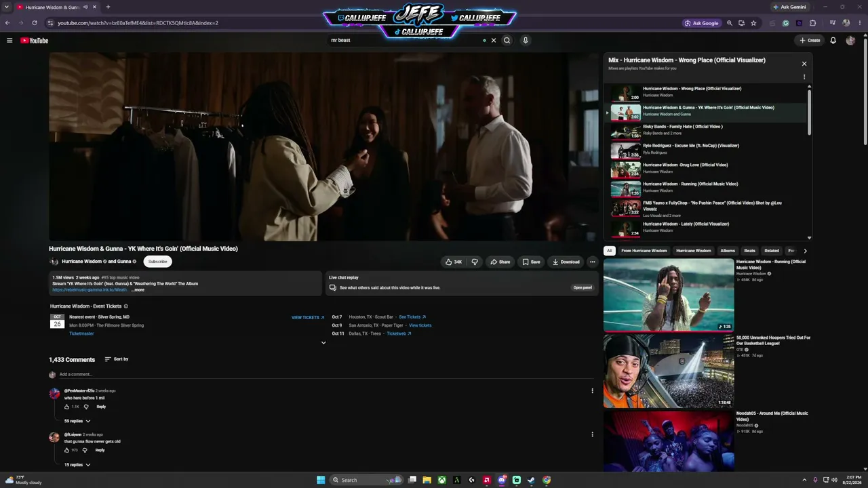This screenshot has height=488, width=868.
Task: Open the rebelmusic-gamma album link
Action: click(90, 290)
